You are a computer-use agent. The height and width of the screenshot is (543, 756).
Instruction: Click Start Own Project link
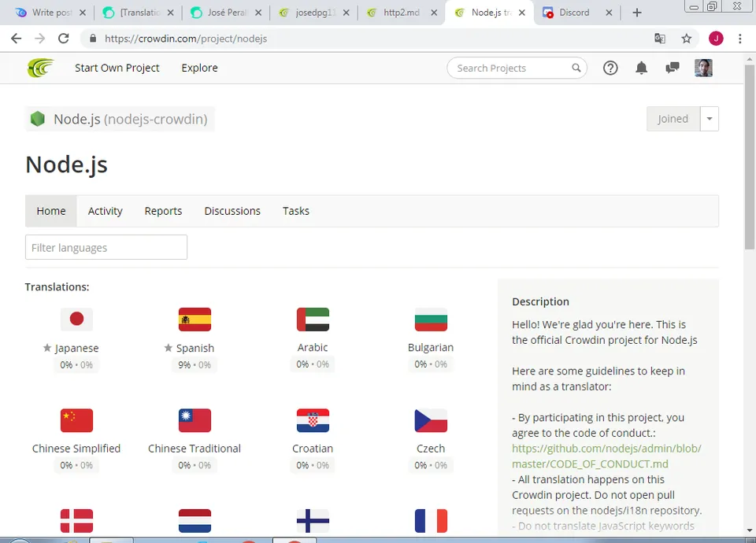coord(117,68)
